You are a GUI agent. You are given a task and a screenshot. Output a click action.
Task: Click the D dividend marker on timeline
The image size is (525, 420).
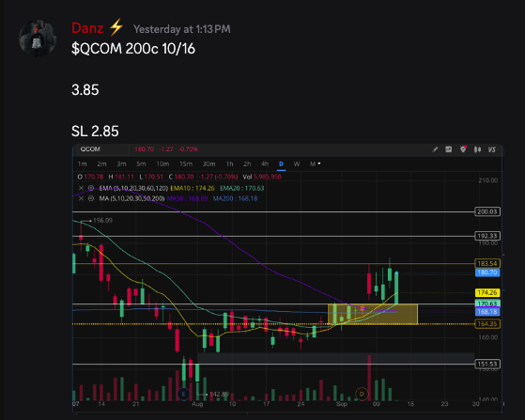pos(362,394)
